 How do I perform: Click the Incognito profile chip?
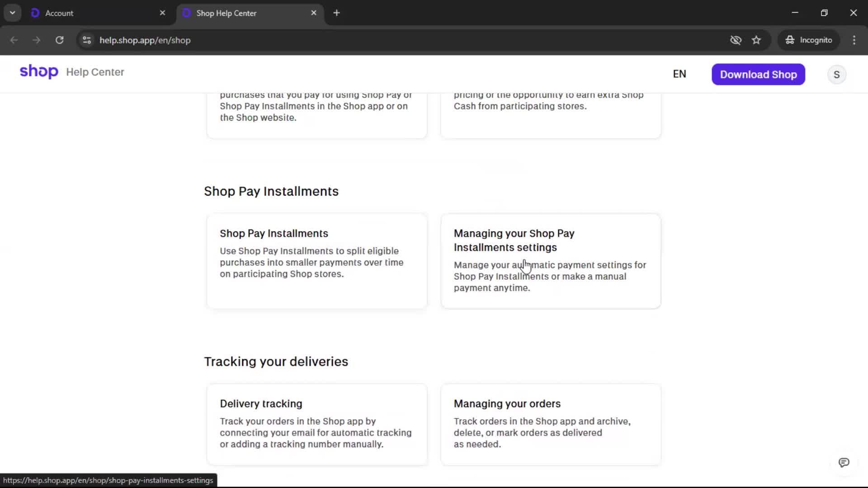pos(809,40)
